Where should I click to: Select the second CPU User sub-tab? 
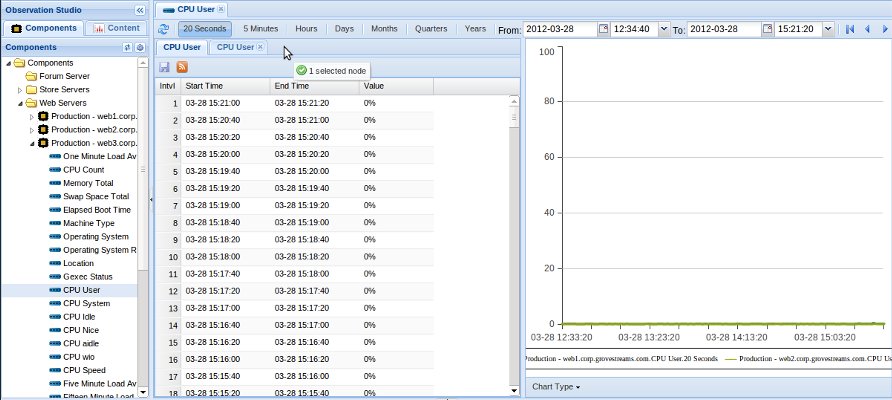point(236,47)
